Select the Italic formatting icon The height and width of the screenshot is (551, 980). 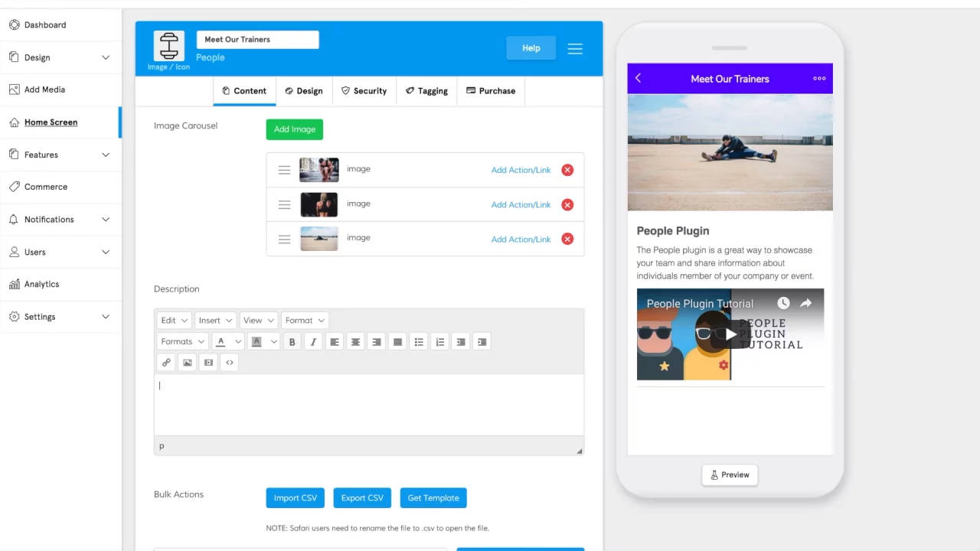click(x=313, y=341)
